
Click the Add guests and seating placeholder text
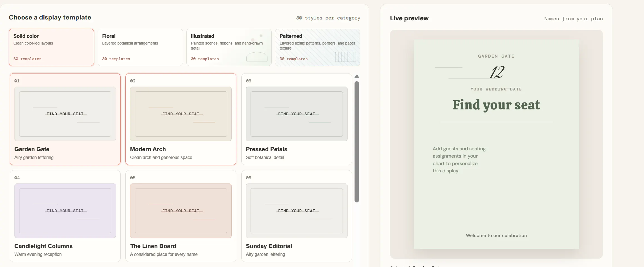pyautogui.click(x=459, y=160)
